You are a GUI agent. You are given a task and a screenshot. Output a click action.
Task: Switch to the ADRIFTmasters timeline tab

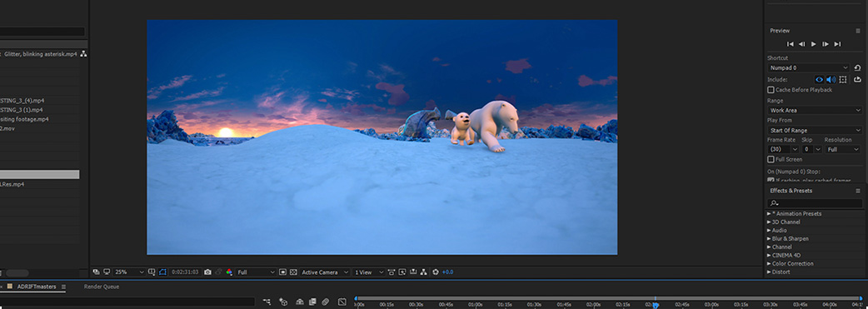coord(37,287)
